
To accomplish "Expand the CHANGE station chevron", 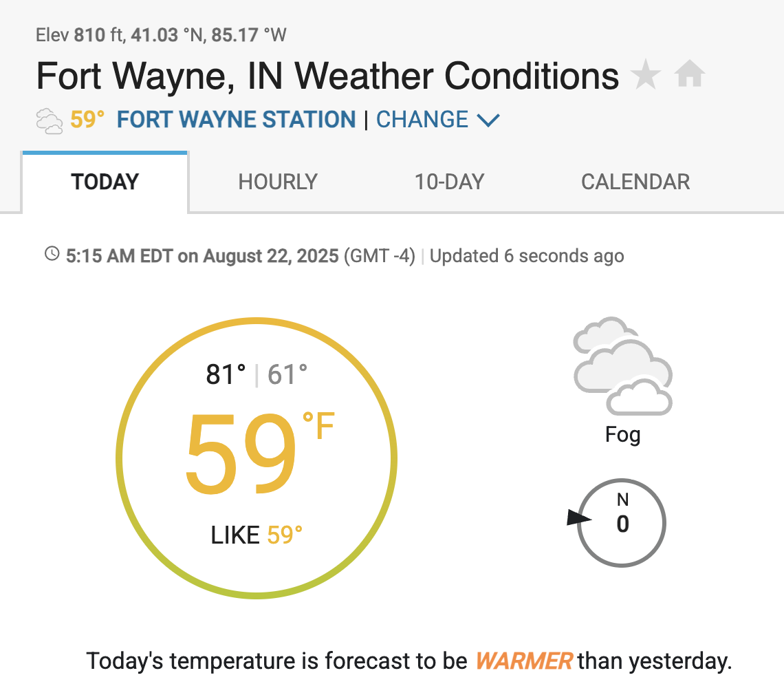I will (x=488, y=120).
